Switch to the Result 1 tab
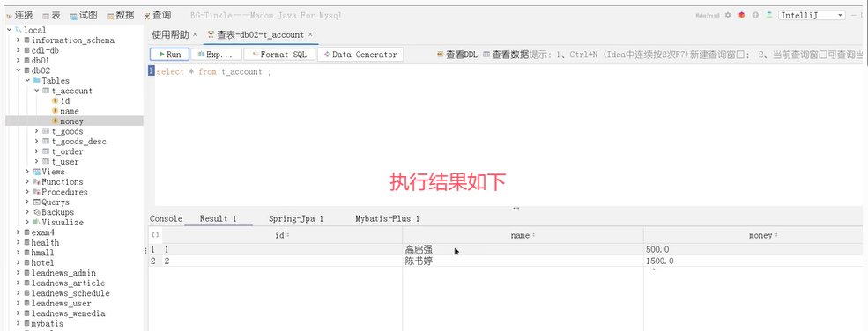 (219, 219)
